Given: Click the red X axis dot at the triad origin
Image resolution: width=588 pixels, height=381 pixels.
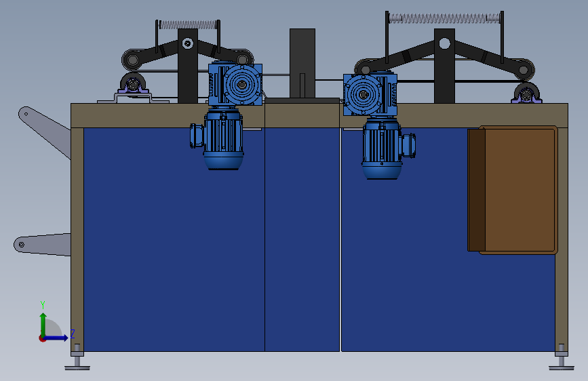Looking at the screenshot, I should [x=42, y=338].
